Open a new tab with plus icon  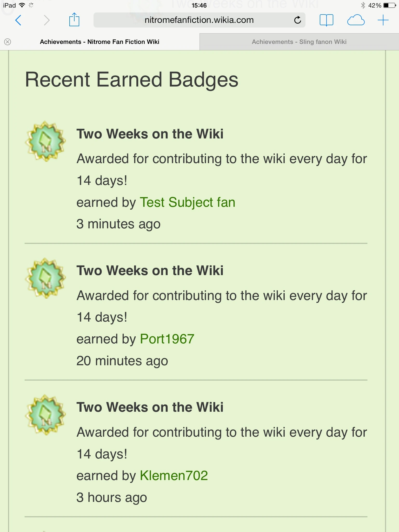(x=383, y=20)
